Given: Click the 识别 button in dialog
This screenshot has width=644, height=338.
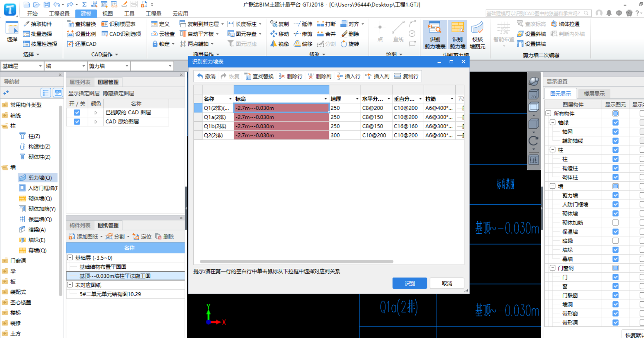Looking at the screenshot, I should click(410, 283).
